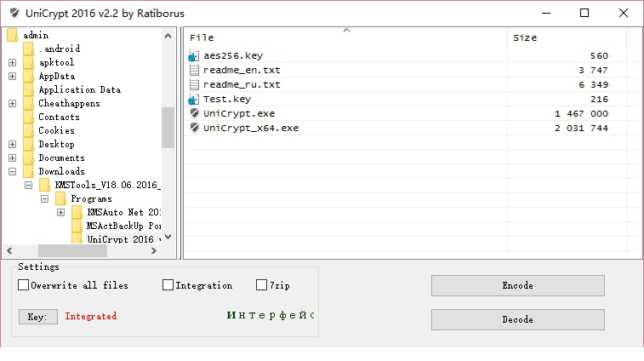
Task: Click the Downloads folder icon
Action: (28, 171)
